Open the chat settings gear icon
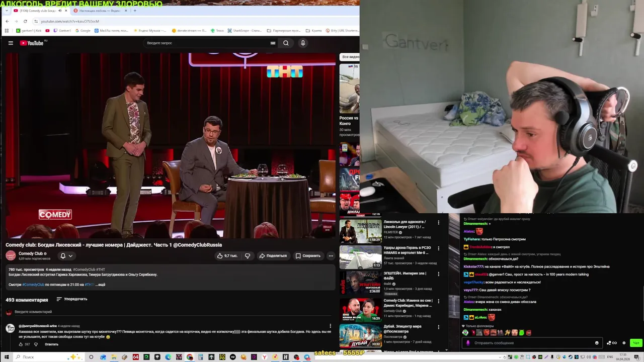Screen dimensions: 644x362 point(624,343)
